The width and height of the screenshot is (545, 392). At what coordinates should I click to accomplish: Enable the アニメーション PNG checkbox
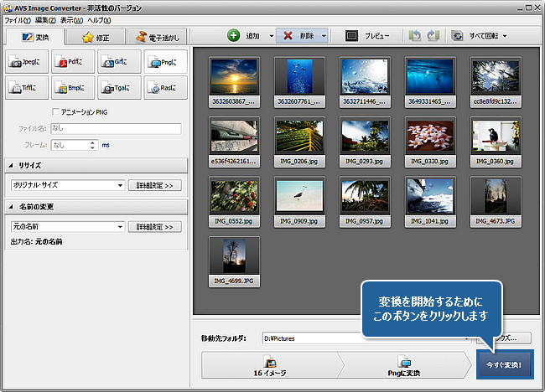[x=56, y=112]
